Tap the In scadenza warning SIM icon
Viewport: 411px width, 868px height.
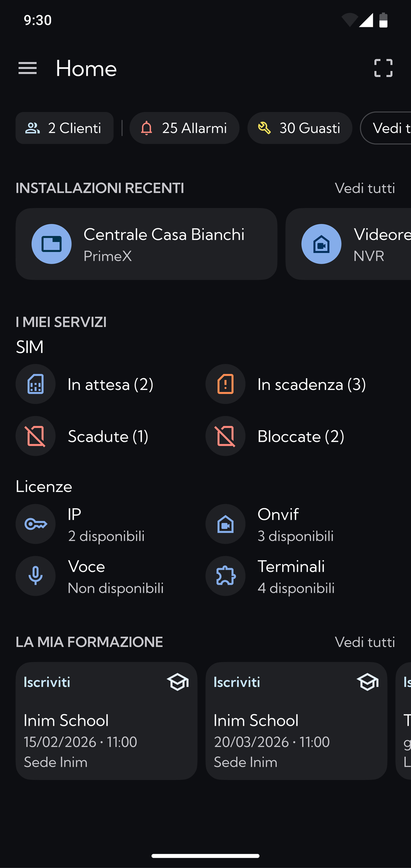(x=225, y=384)
